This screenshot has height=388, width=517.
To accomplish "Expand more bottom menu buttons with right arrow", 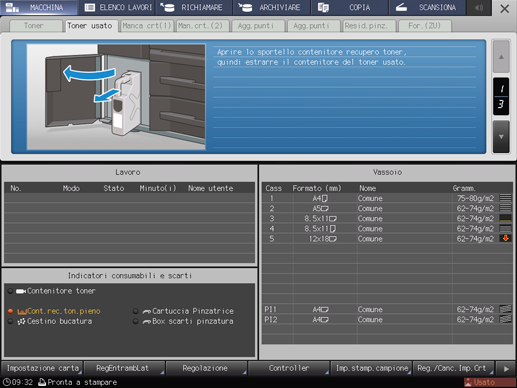I will click(x=506, y=369).
